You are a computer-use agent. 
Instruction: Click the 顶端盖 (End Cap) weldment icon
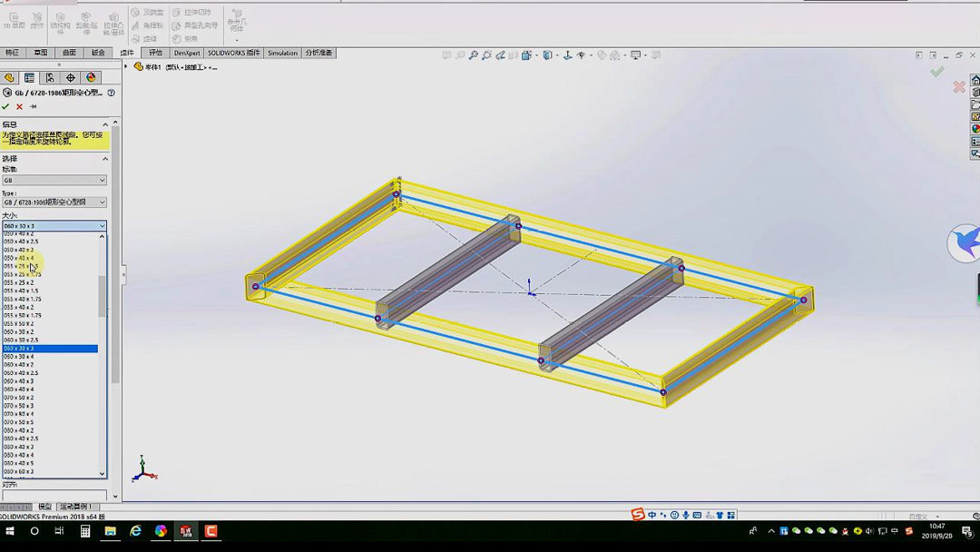149,13
